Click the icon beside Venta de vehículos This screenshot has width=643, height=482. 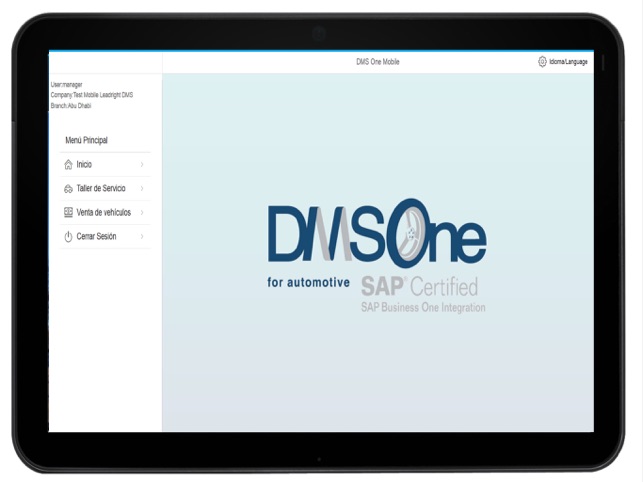click(68, 212)
